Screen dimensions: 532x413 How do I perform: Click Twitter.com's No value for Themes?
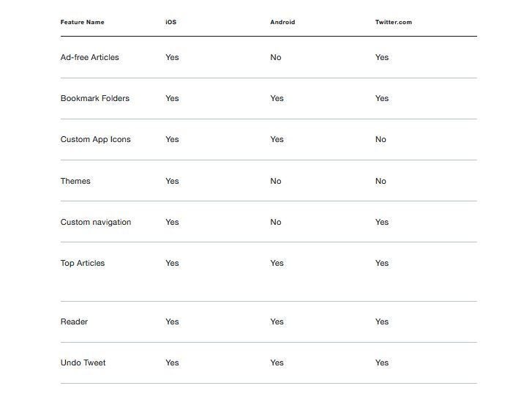381,181
